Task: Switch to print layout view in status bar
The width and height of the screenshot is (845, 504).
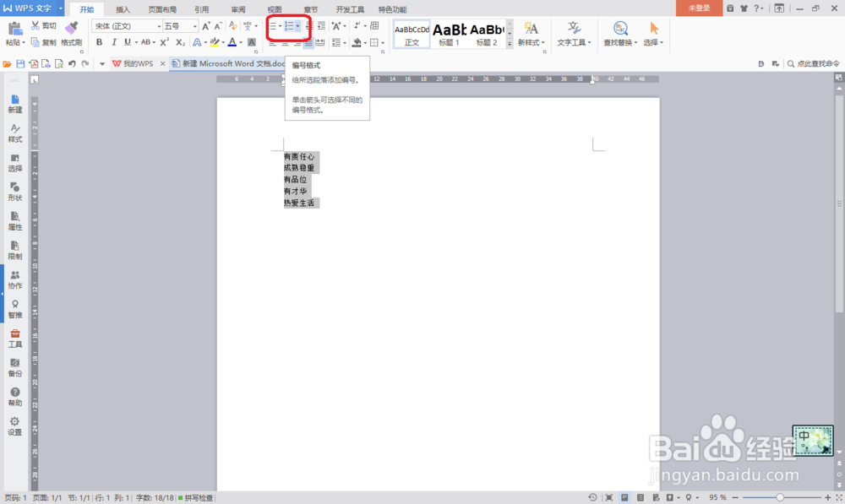Action: coord(624,497)
